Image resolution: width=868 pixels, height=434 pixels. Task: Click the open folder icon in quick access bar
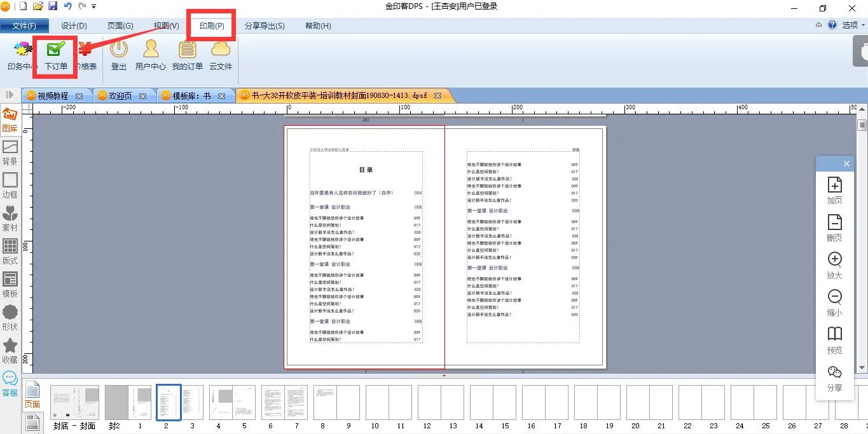click(x=38, y=6)
